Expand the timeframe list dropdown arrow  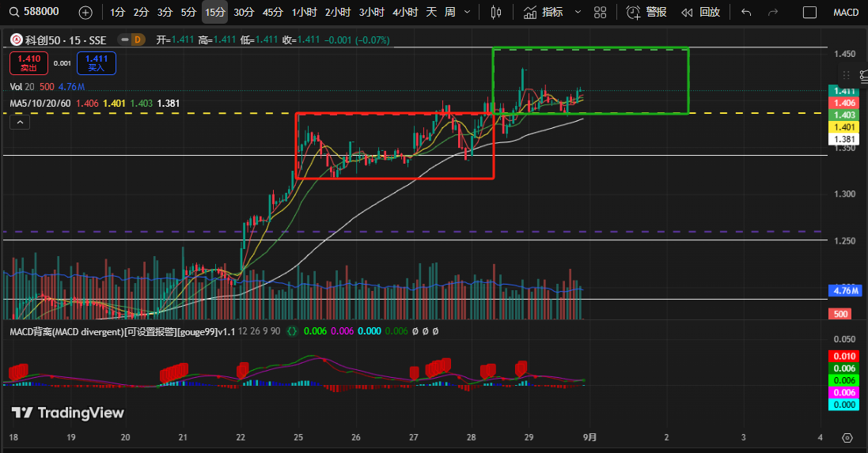point(467,12)
